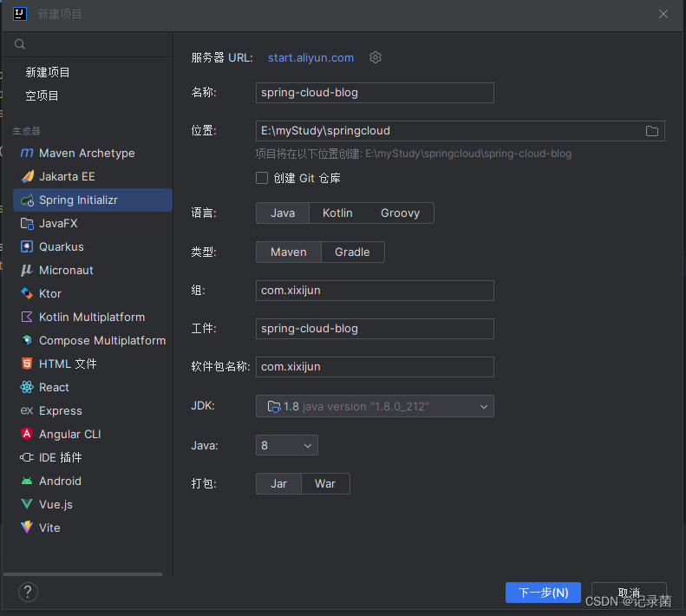Click the Ktor icon
This screenshot has height=616, width=686.
point(27,293)
